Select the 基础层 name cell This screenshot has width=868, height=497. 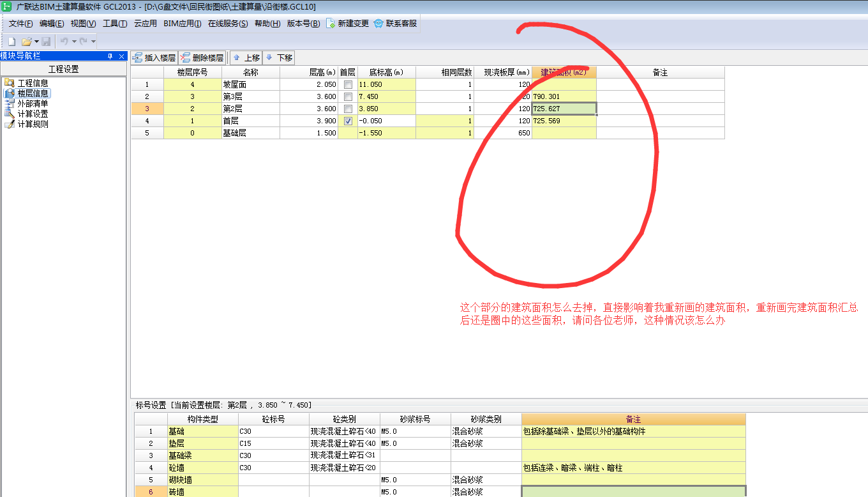251,133
